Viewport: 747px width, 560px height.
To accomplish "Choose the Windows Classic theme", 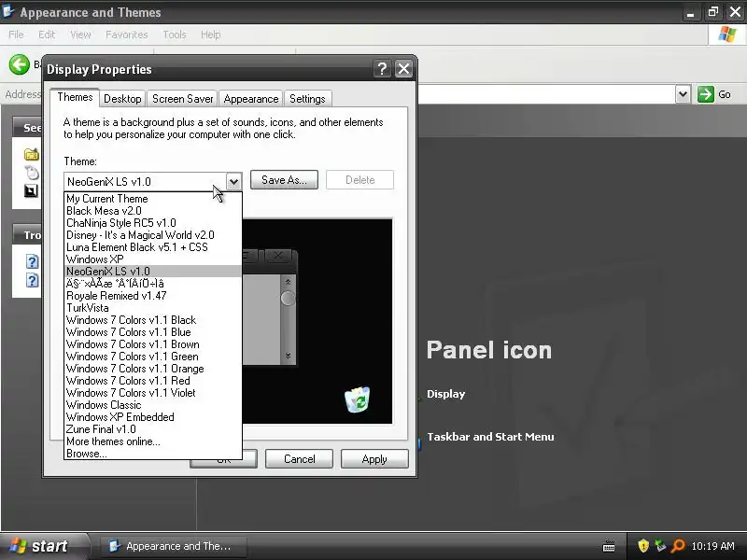I will pyautogui.click(x=152, y=405).
